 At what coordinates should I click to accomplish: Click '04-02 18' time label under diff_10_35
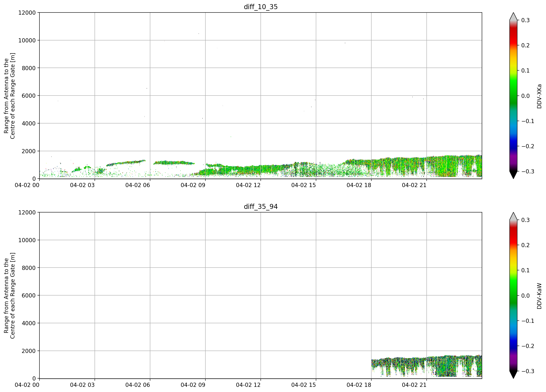(359, 185)
